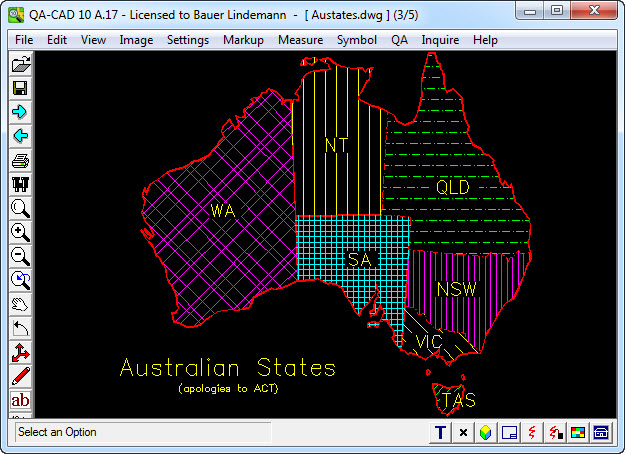Image resolution: width=625 pixels, height=454 pixels.
Task: Select the plain magnifier zoom window tool
Action: click(21, 208)
